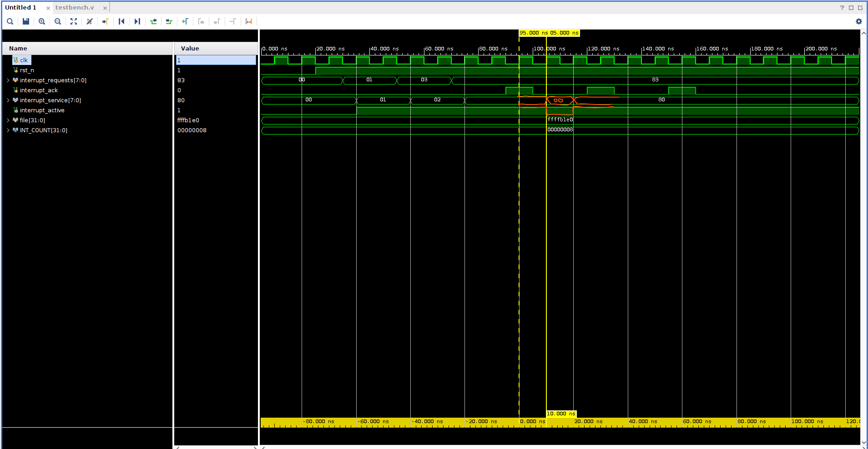Click the 02 segment of interrupt_service waveform
868x449 pixels.
pyautogui.click(x=437, y=100)
